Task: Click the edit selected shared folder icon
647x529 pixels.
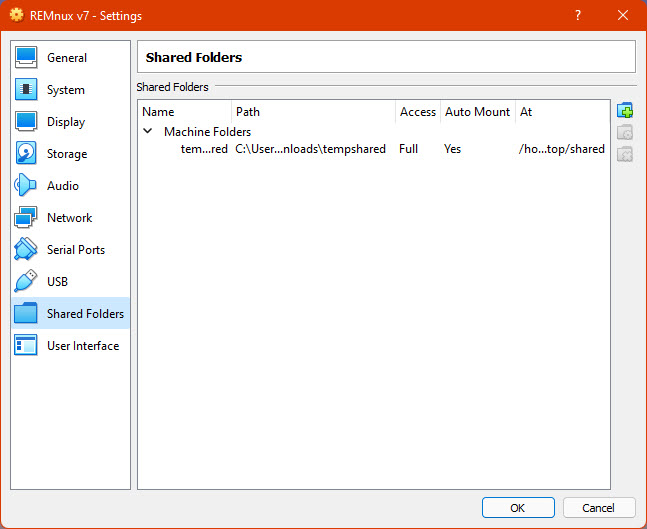Action: tap(625, 132)
